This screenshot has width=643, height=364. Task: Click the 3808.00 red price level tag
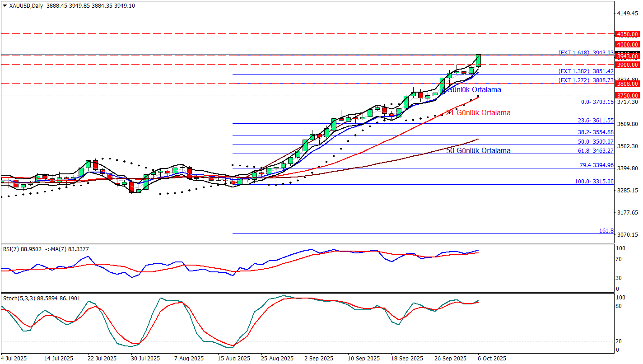coord(628,84)
